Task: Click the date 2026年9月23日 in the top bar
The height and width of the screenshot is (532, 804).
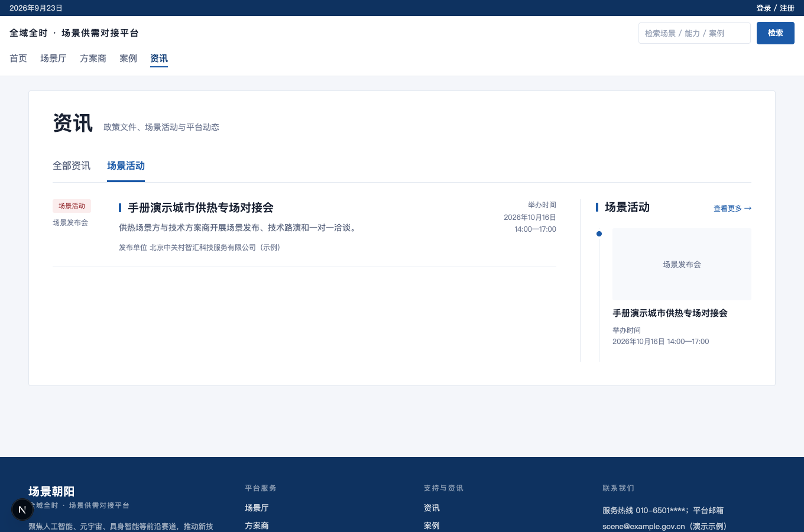Action: point(36,8)
